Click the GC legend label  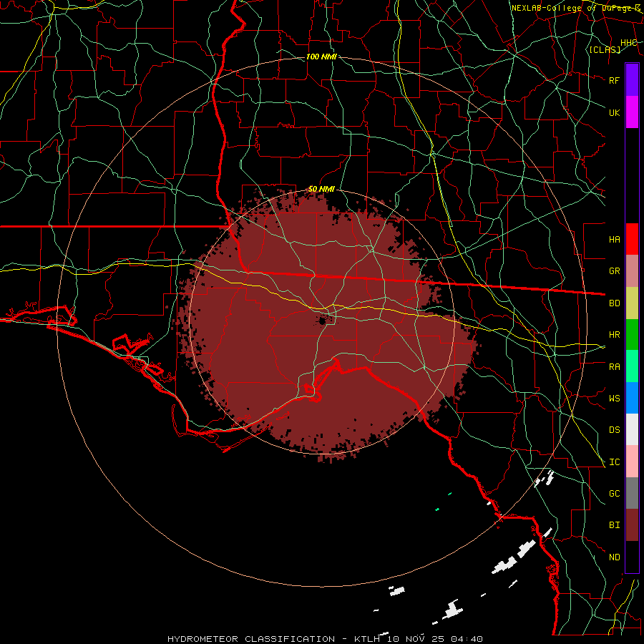coord(615,494)
